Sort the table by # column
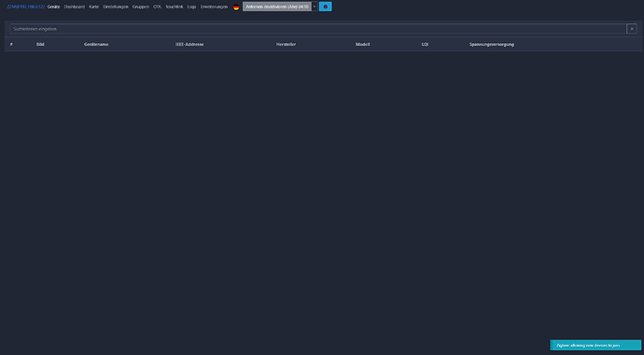This screenshot has height=355, width=644. pyautogui.click(x=11, y=45)
